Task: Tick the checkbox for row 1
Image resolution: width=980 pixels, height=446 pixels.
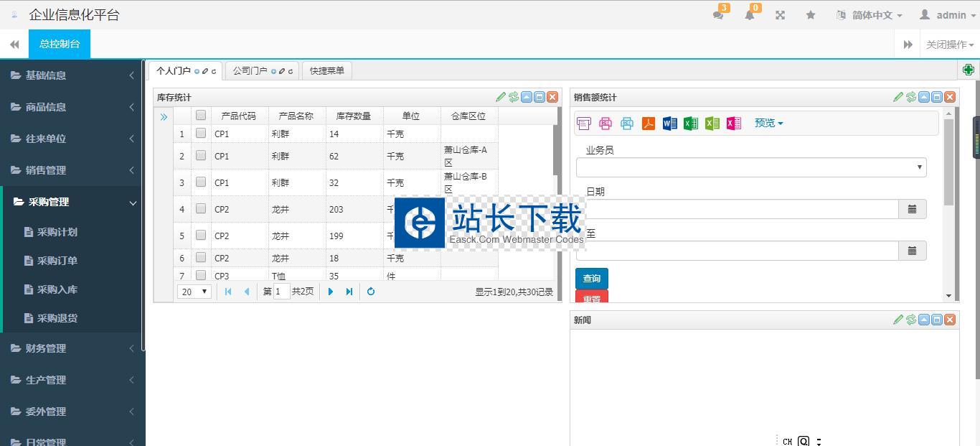Action: coord(201,134)
